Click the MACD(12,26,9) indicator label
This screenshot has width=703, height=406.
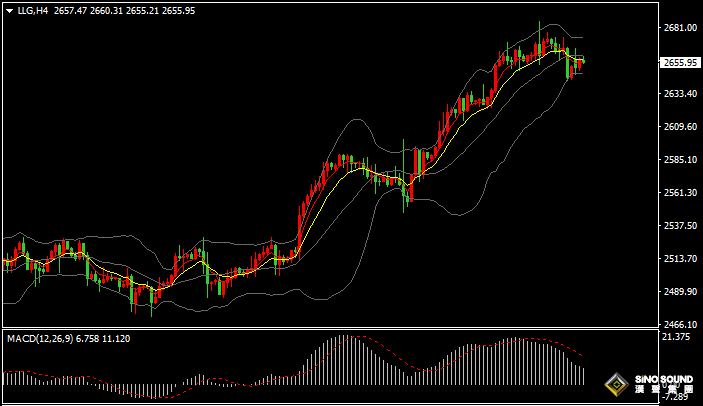40,339
